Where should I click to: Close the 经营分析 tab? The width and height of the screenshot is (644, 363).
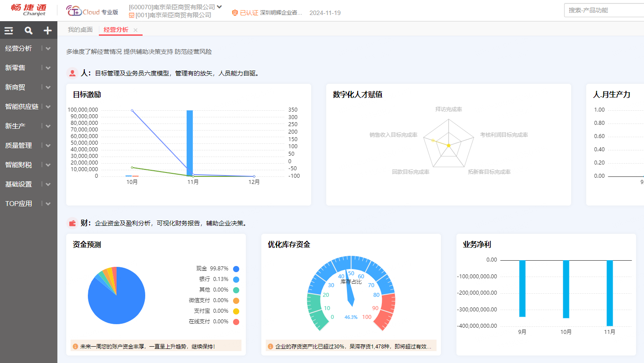coord(136,30)
